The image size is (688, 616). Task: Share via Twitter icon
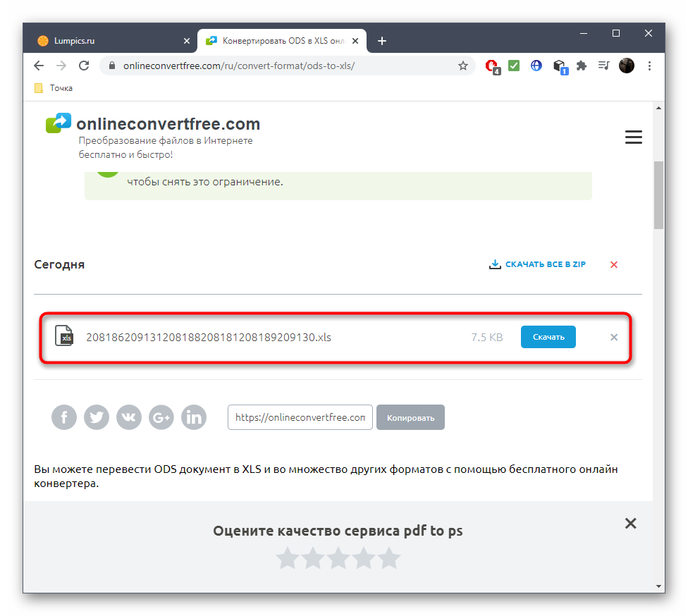coord(97,417)
